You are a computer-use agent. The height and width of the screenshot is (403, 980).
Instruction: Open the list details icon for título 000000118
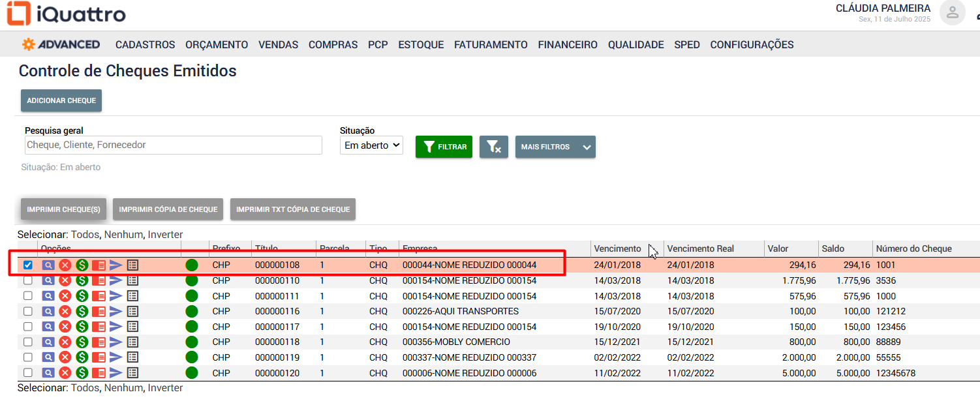pyautogui.click(x=132, y=342)
